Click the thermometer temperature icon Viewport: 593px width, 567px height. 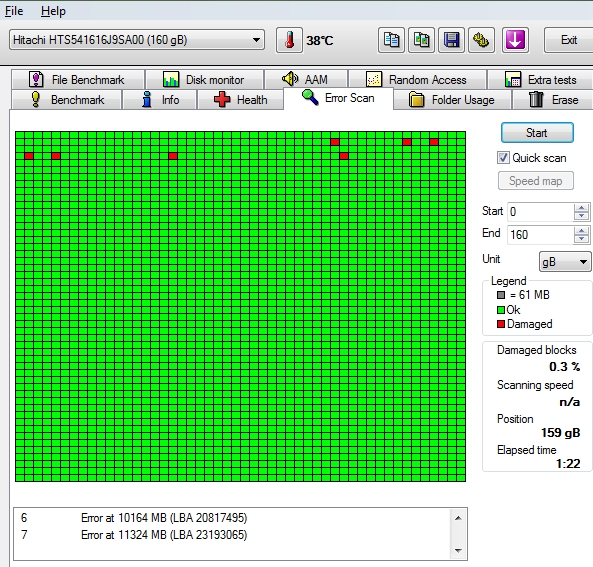point(289,40)
